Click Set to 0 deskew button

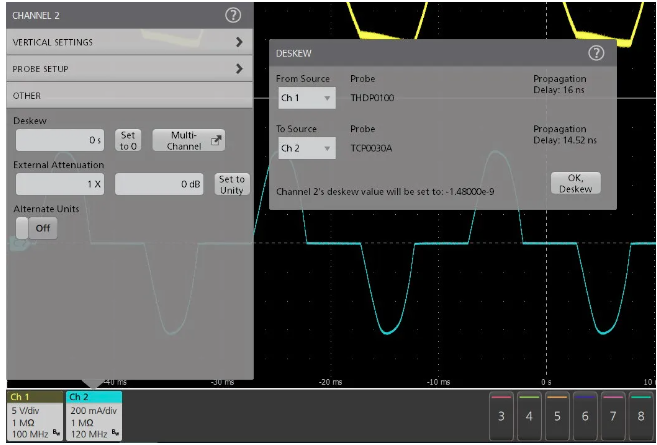(x=128, y=140)
